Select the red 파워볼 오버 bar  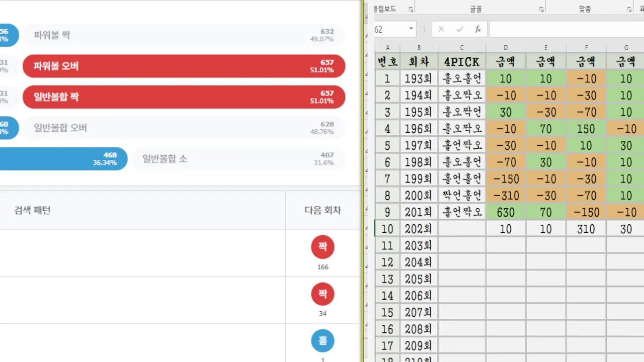[x=184, y=66]
